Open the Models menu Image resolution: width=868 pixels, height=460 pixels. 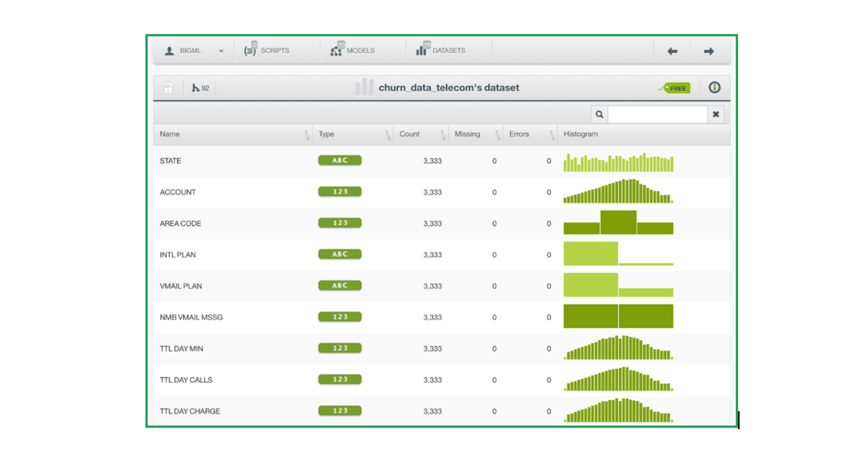353,51
